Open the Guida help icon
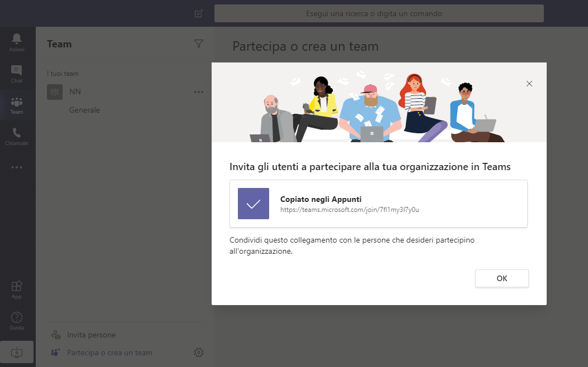The image size is (588, 367). (x=17, y=321)
